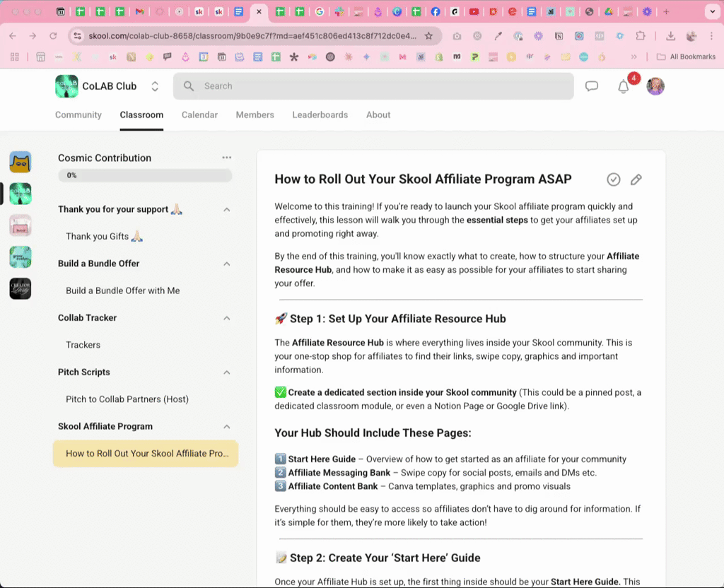
Task: Switch to the teal floral community icon
Action: pyautogui.click(x=21, y=257)
